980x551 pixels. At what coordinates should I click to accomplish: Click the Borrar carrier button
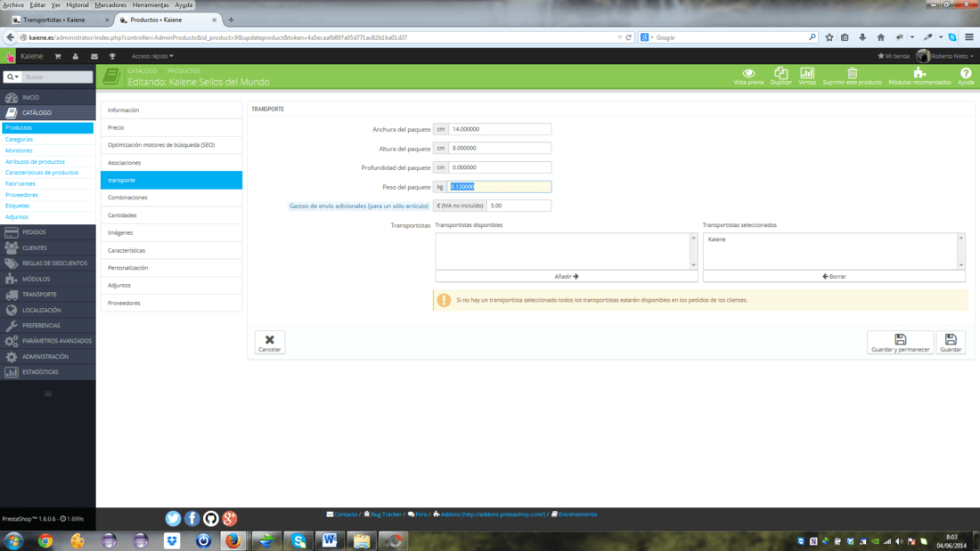pyautogui.click(x=834, y=276)
